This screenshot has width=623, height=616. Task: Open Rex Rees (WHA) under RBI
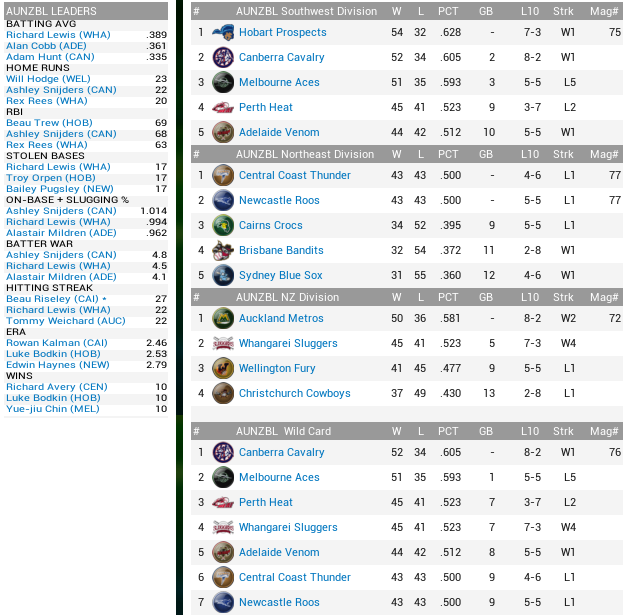(x=46, y=145)
